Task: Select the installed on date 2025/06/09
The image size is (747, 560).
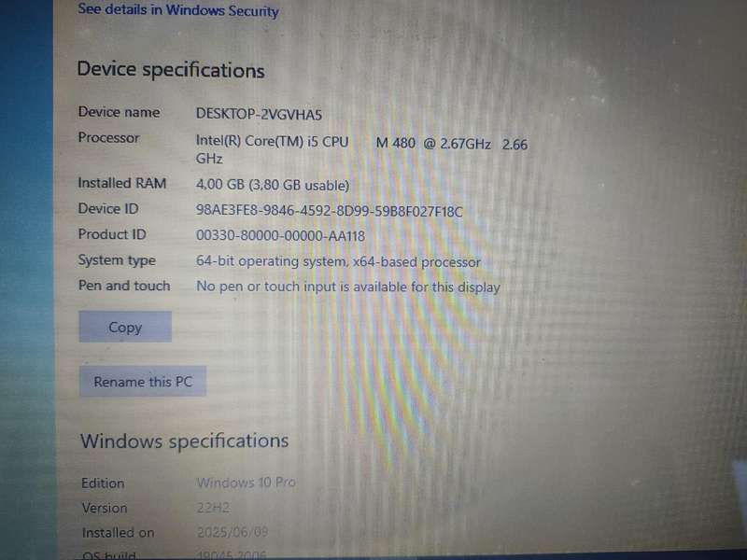Action: [233, 531]
